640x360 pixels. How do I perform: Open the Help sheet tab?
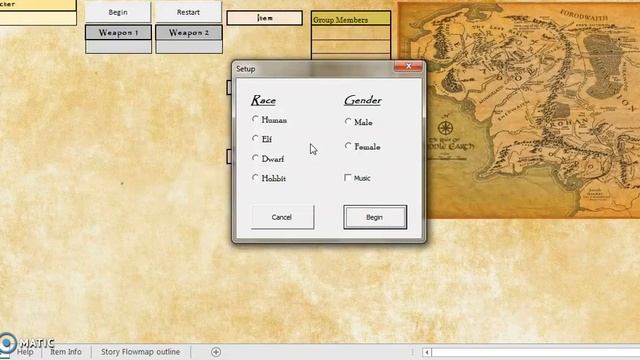click(x=25, y=352)
